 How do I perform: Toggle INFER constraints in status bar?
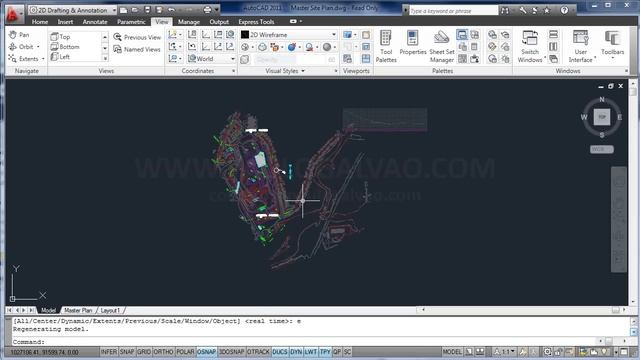coord(109,352)
